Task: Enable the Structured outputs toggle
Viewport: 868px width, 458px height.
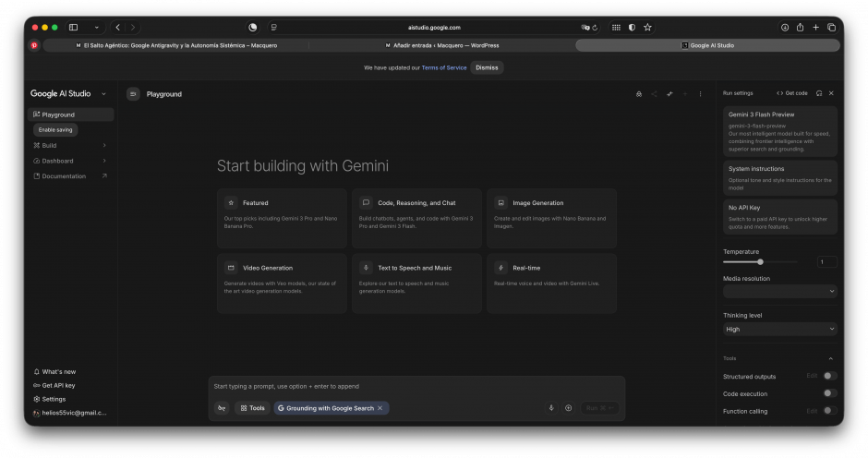Action: click(x=829, y=376)
